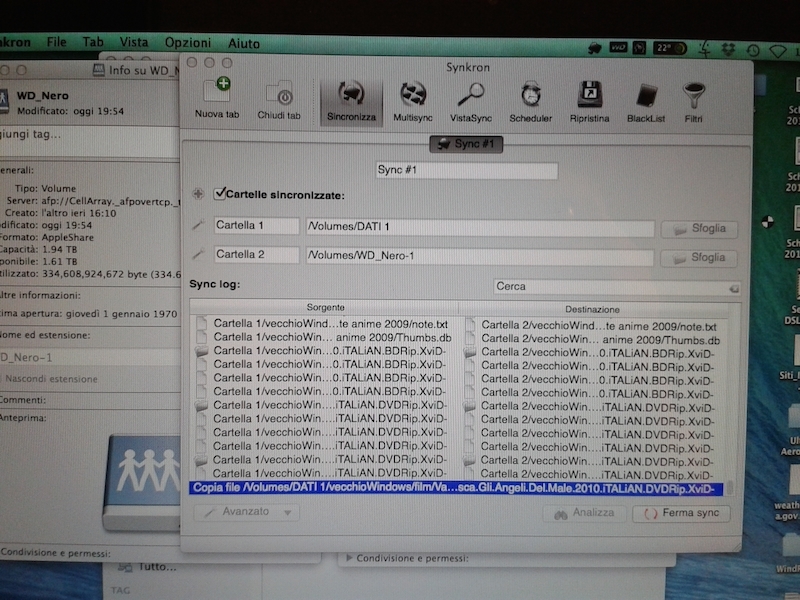
Task: Click the Wi-Fi icon in the menu bar
Action: (x=778, y=51)
